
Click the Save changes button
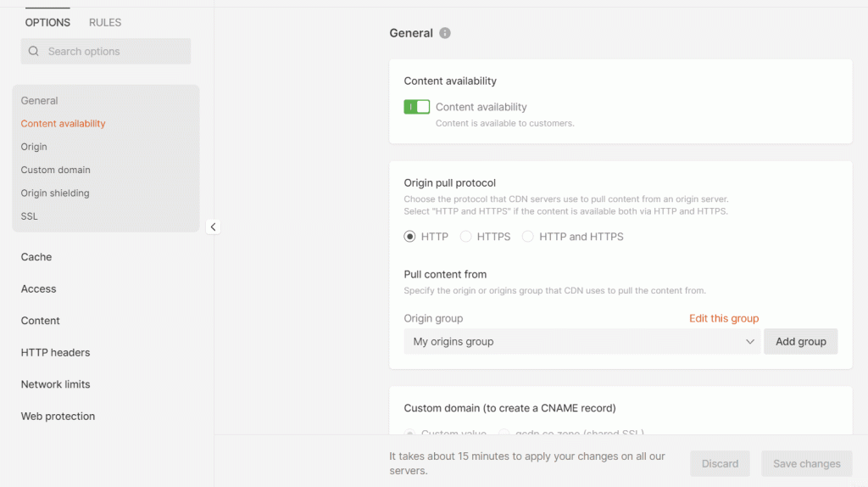[x=806, y=464]
